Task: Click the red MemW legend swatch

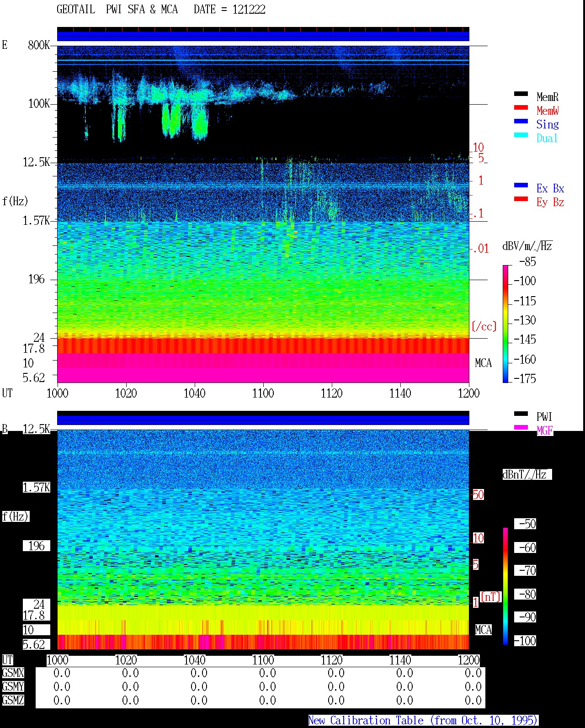Action: pos(521,107)
